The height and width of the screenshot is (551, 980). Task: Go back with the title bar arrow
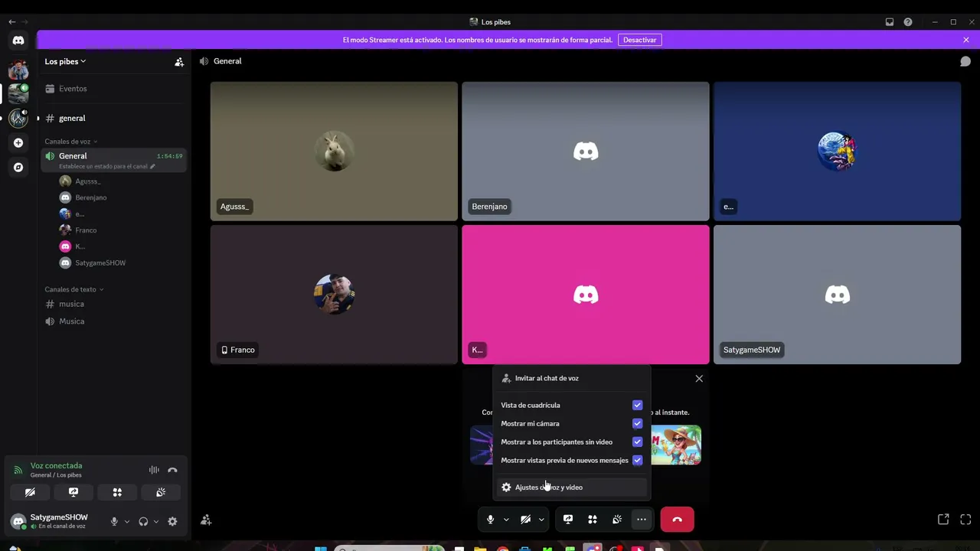(11, 22)
